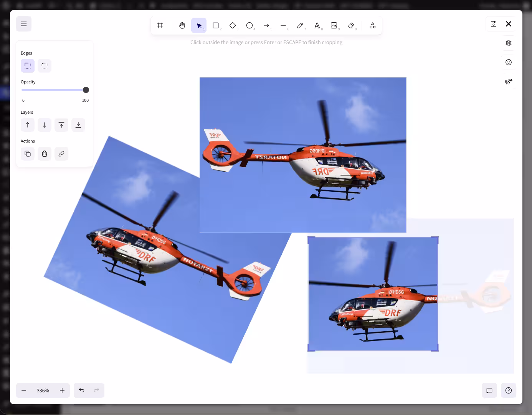Undo the last action
The height and width of the screenshot is (415, 532).
(81, 390)
